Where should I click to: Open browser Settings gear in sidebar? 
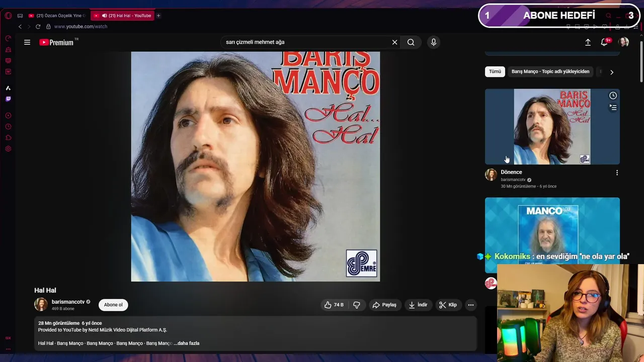tap(8, 149)
